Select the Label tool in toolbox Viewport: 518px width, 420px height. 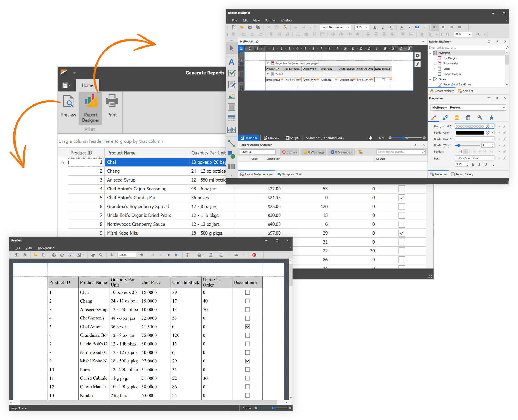(x=231, y=62)
